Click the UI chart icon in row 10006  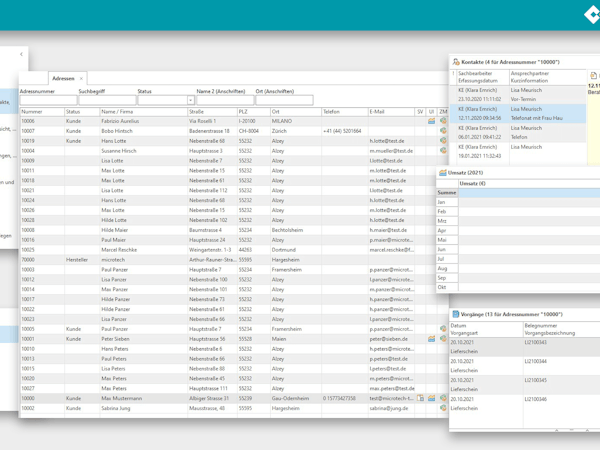[431, 121]
